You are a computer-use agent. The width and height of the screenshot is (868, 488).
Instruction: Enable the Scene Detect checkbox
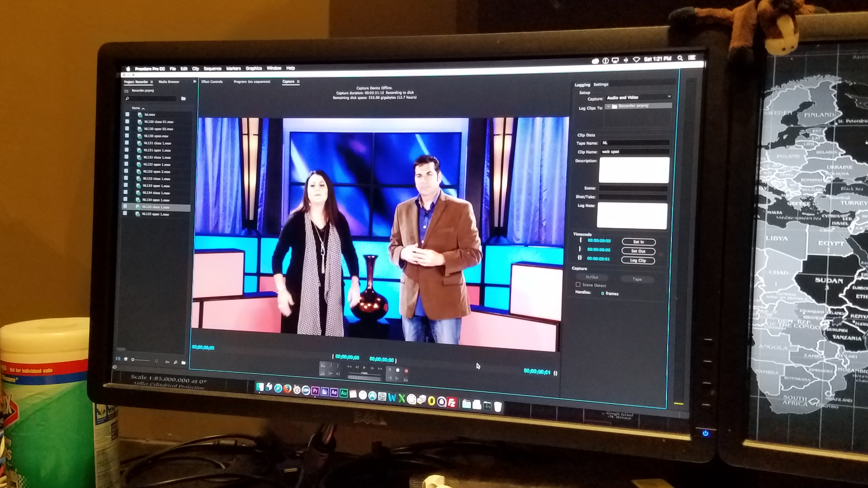578,285
